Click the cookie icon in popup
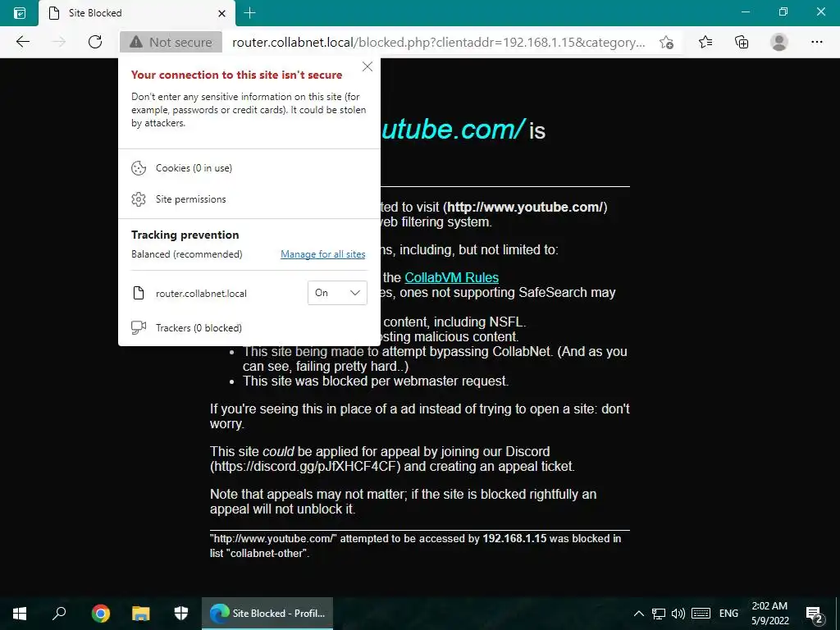Image resolution: width=840 pixels, height=630 pixels. coord(139,168)
